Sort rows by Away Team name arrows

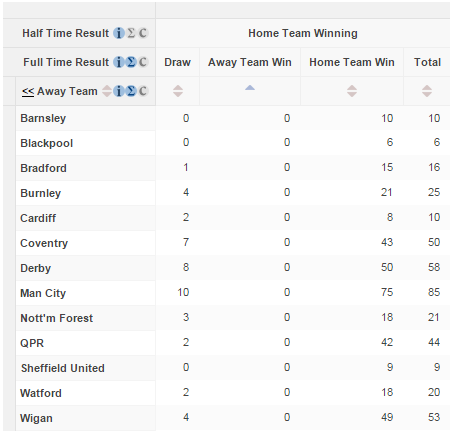click(107, 91)
